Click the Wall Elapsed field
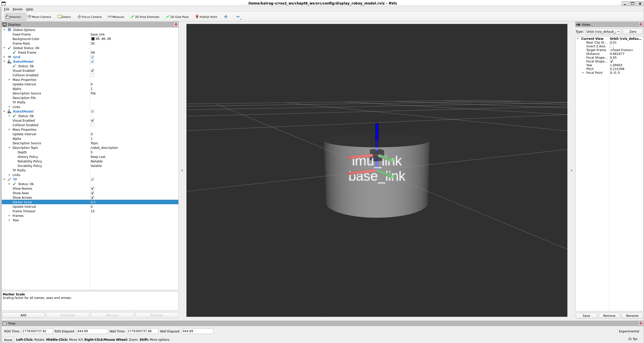This screenshot has width=644, height=343. tap(198, 331)
